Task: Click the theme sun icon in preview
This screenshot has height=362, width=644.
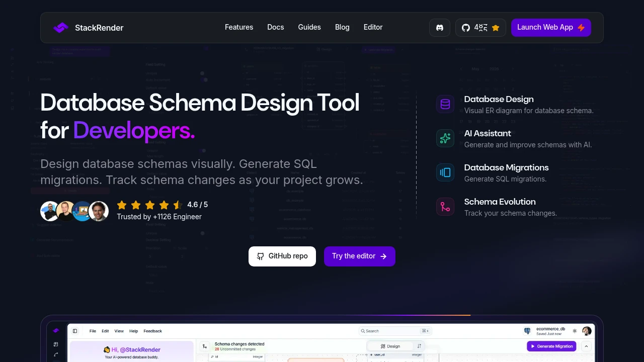Action: (x=575, y=331)
